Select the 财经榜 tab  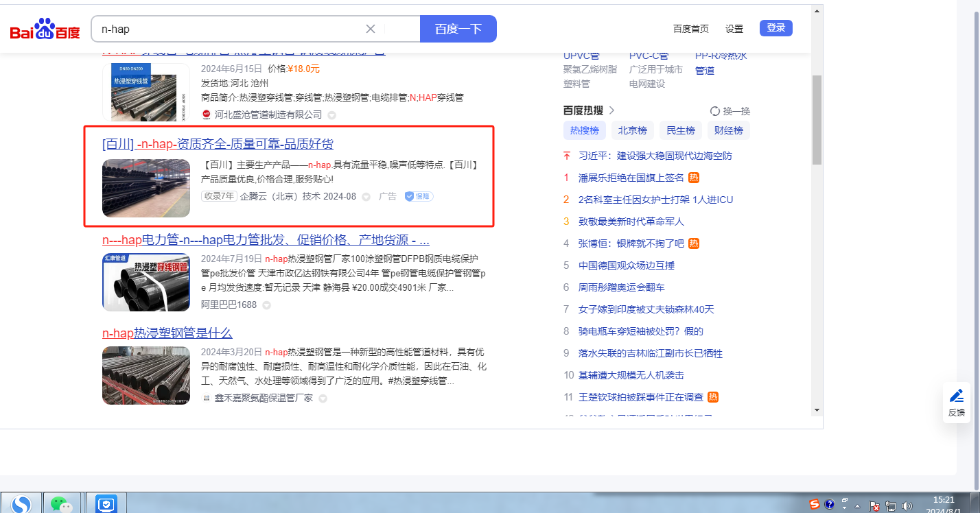pos(728,130)
